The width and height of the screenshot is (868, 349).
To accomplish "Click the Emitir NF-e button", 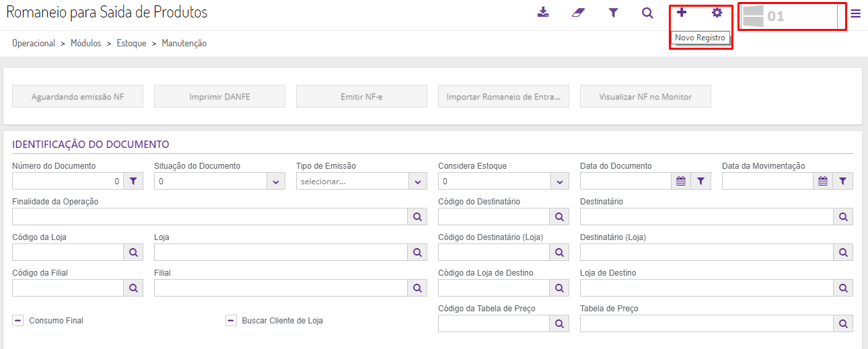I will tap(361, 97).
